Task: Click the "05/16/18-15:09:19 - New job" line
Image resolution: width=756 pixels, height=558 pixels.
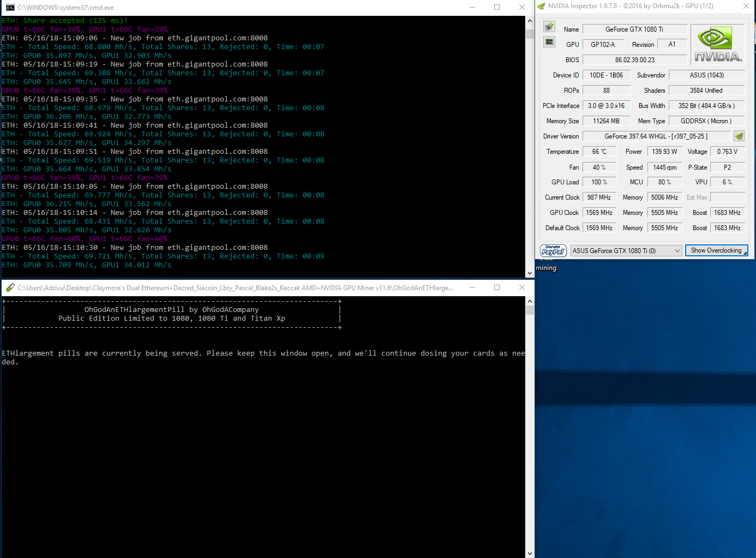Action: click(x=135, y=64)
